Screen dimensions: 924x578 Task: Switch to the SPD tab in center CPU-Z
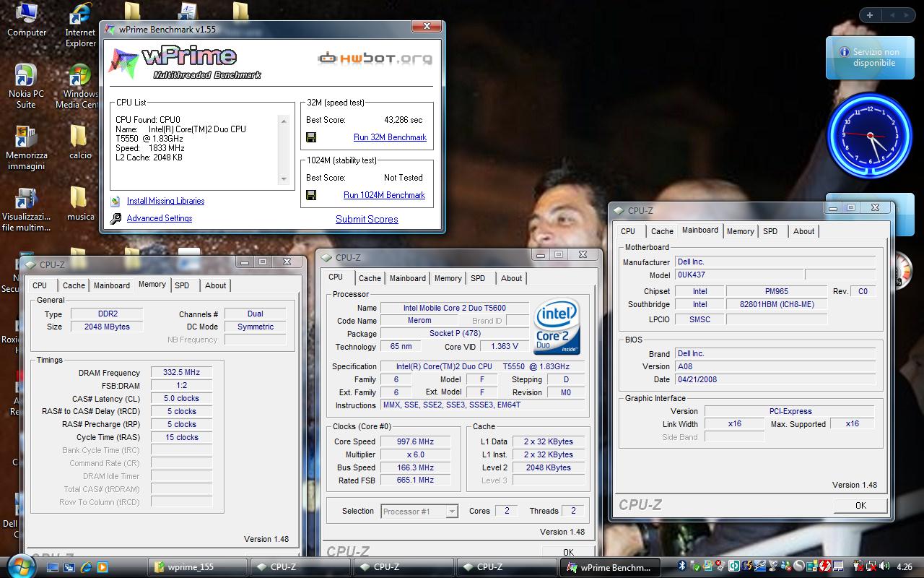tap(478, 278)
